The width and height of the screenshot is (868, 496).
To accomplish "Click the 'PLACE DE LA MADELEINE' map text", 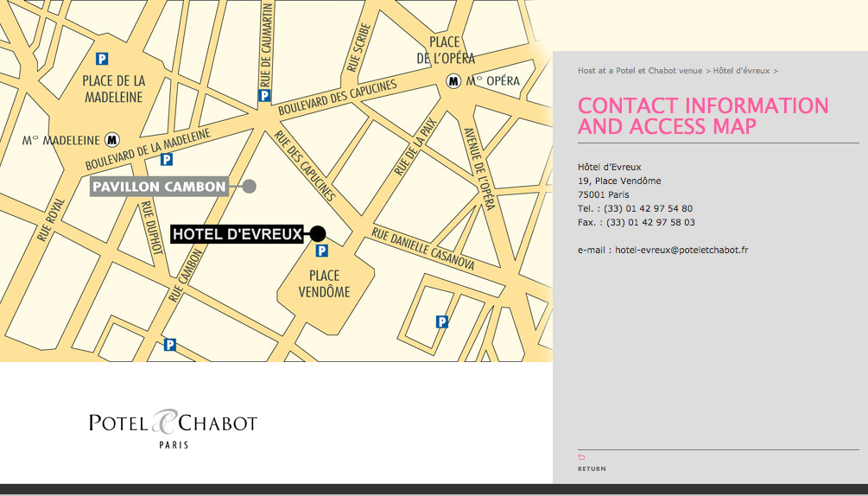I will 114,88.
